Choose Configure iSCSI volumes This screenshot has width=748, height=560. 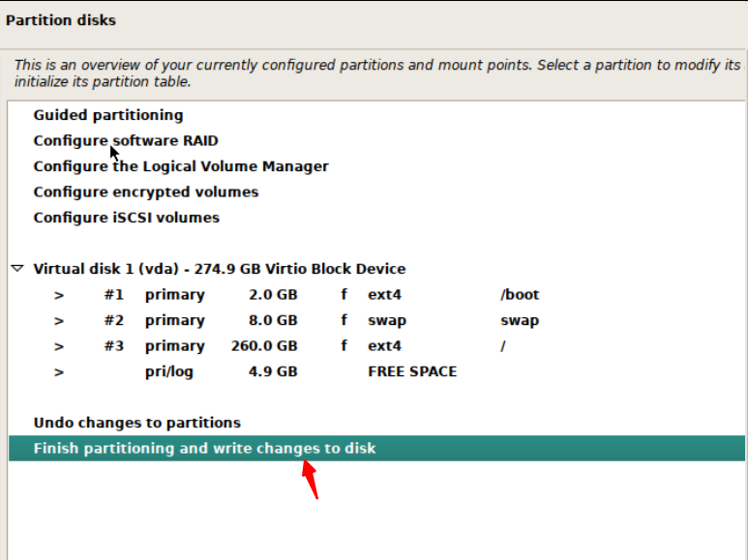[127, 218]
